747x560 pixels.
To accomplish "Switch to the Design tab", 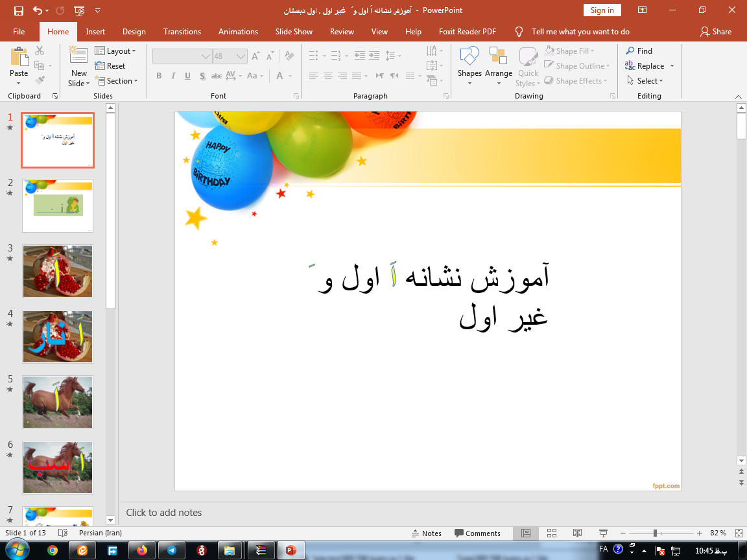I will pyautogui.click(x=134, y=32).
